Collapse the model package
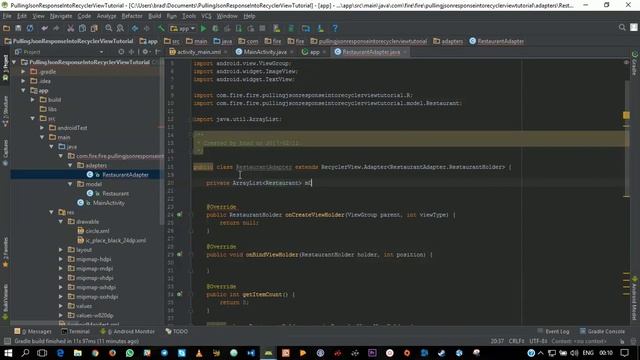Viewport: 640px width, 360px height. point(70,184)
